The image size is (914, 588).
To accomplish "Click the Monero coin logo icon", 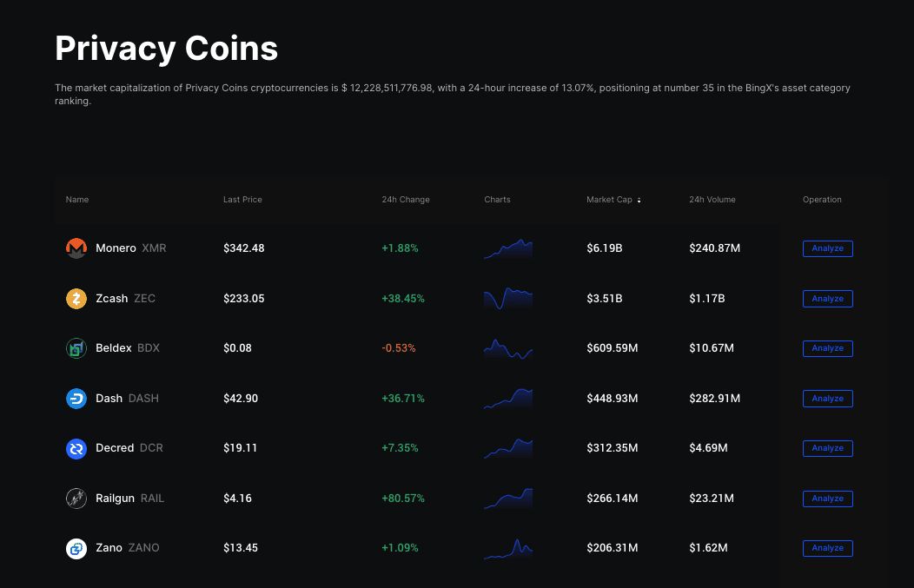I will point(76,248).
